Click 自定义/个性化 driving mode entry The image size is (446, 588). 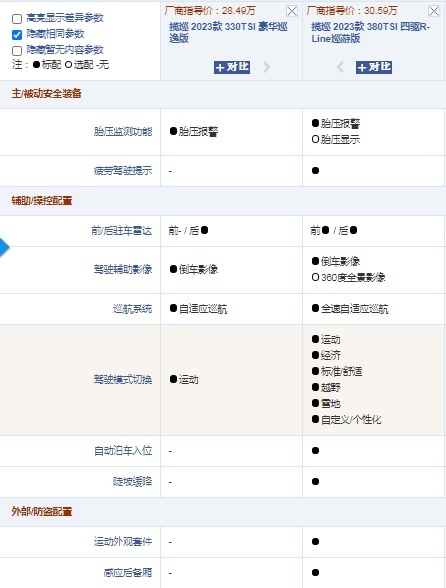coord(346,419)
